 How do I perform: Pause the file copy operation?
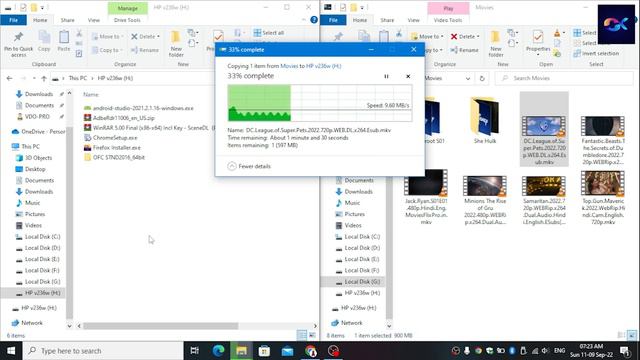click(386, 76)
